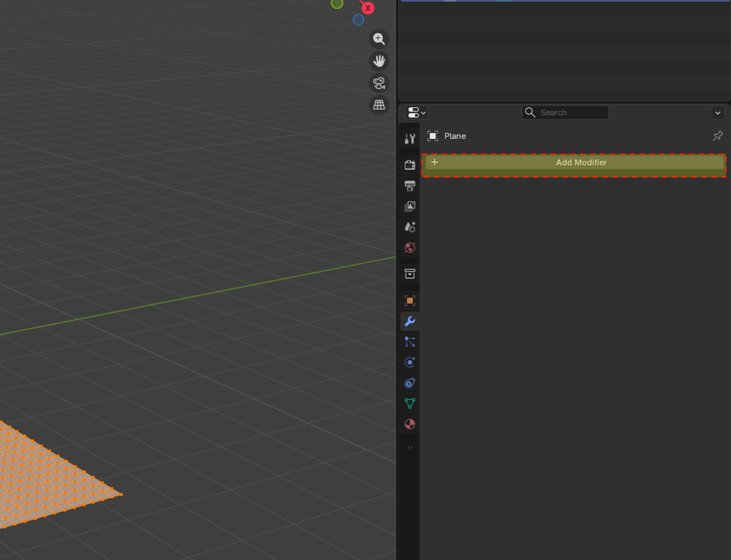Screen dimensions: 731x560
Task: Select the wrench Modifiers tab
Action: tap(410, 321)
